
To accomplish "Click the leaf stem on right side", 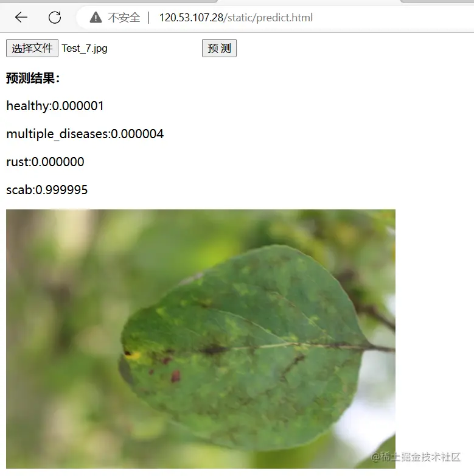I will pos(382,348).
